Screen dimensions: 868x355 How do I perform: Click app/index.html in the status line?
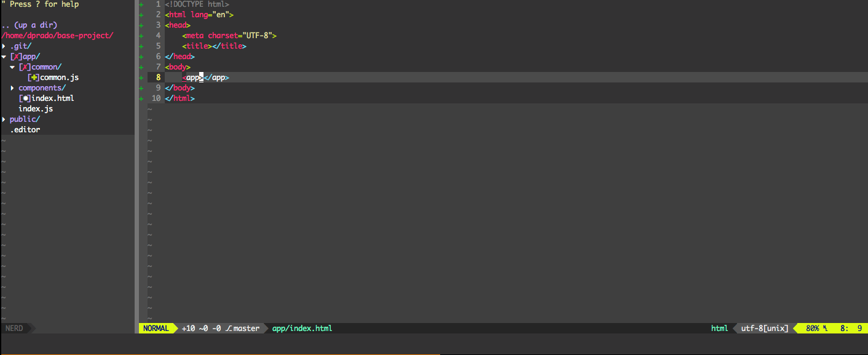(302, 329)
